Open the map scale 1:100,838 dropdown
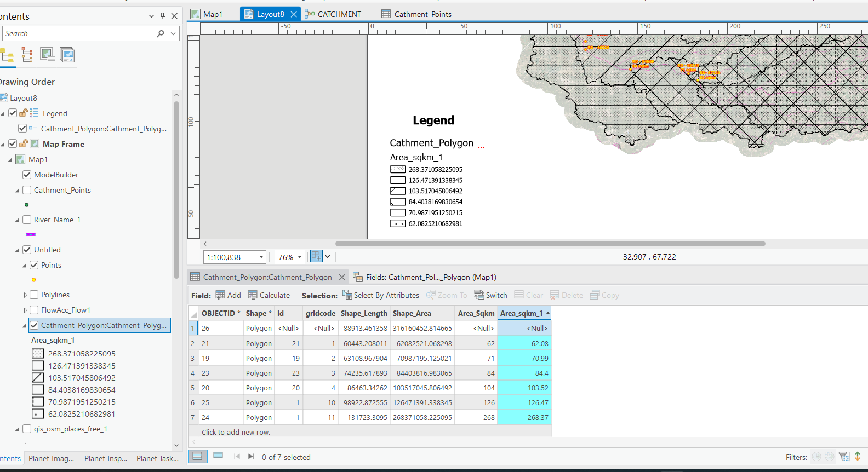The image size is (868, 472). point(261,257)
